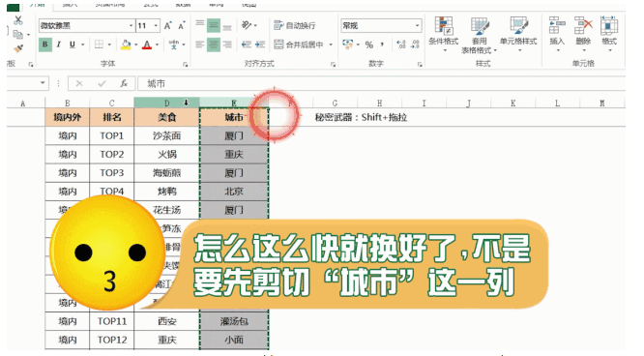Image resolution: width=644 pixels, height=356 pixels.
Task: Open underline style dropdown arrow
Action: pos(82,44)
